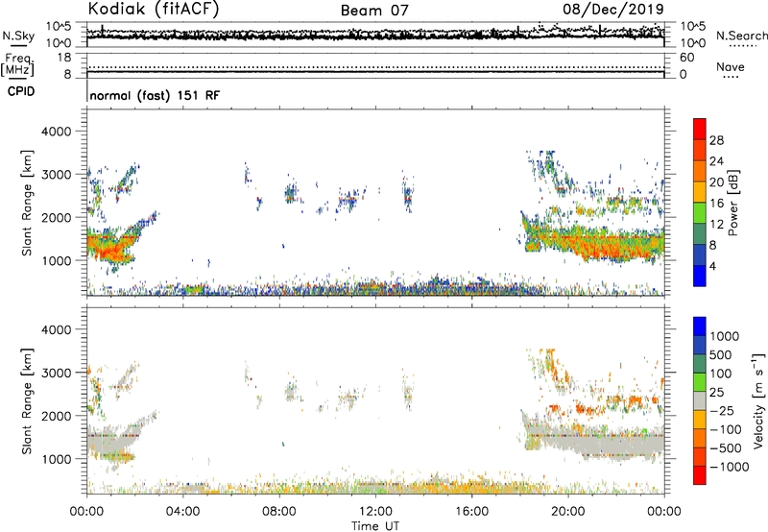
Task: Pick the red top segment of power colorbar
Action: click(700, 130)
